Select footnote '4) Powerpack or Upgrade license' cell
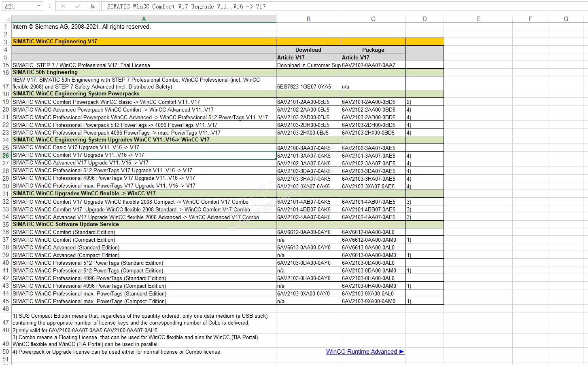Screen dimensions: 588x365 point(144,352)
